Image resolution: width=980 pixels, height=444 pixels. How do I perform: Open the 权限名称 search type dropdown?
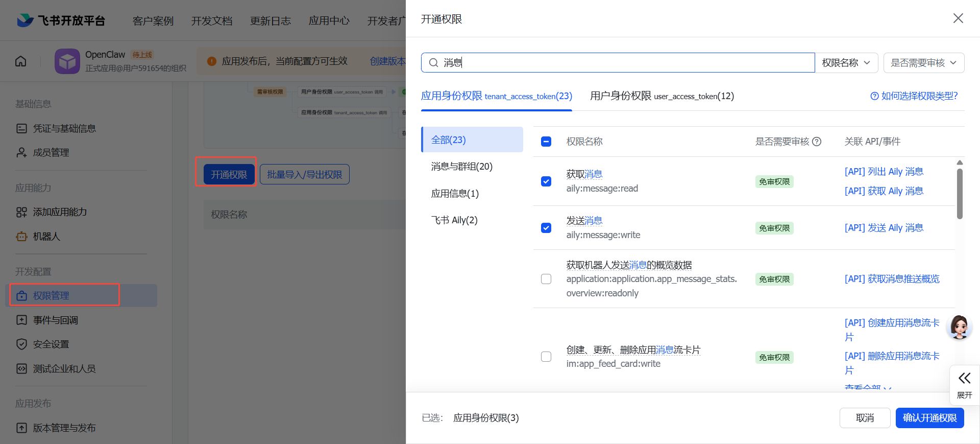pyautogui.click(x=846, y=63)
